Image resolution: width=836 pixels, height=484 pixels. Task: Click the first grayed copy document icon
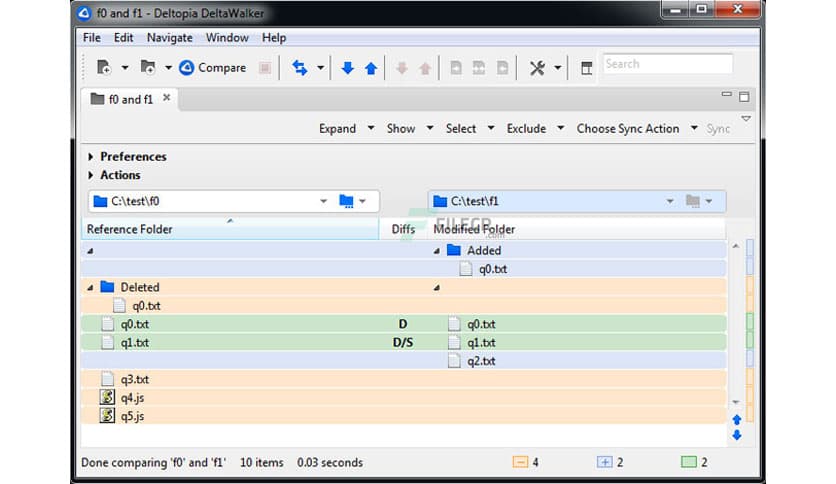point(456,68)
